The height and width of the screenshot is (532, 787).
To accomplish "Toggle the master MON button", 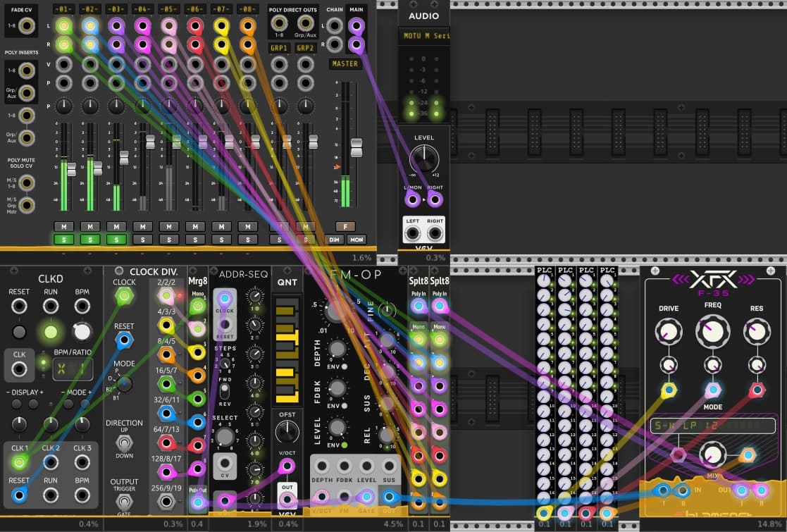I will pyautogui.click(x=357, y=240).
